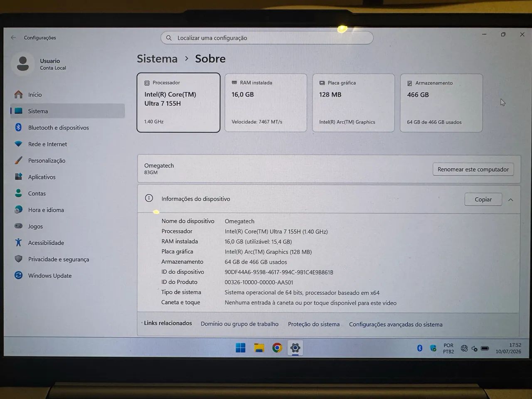This screenshot has width=532, height=399.
Task: Click the network globe tray icon
Action: pos(464,348)
